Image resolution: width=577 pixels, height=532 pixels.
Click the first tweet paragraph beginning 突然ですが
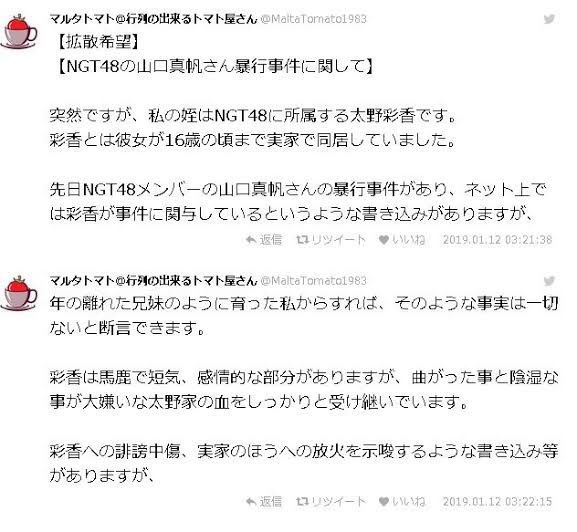252,128
